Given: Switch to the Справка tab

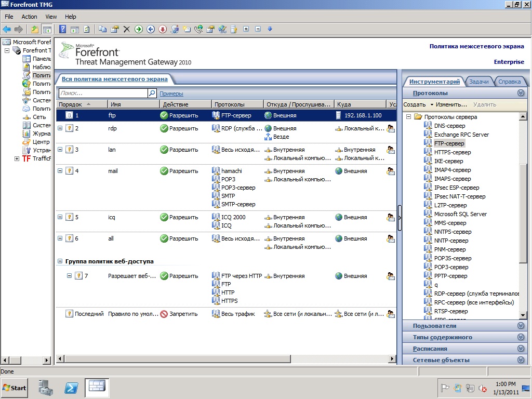Looking at the screenshot, I should (509, 82).
